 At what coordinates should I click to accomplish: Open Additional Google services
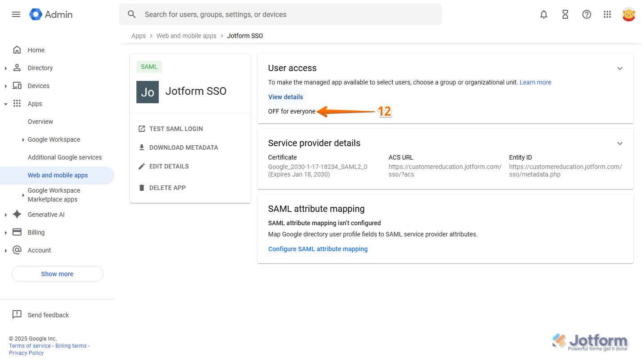coord(65,157)
